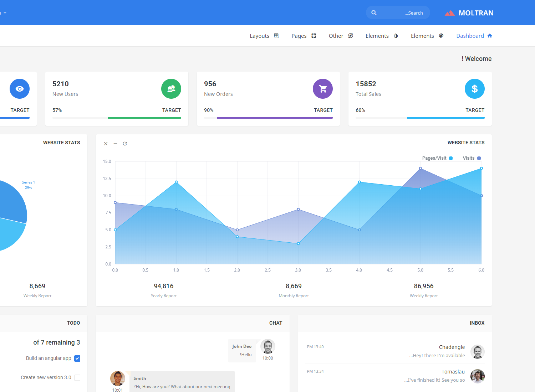The height and width of the screenshot is (392, 535).
Task: Click the cart icon on New Orders card
Action: [x=323, y=89]
